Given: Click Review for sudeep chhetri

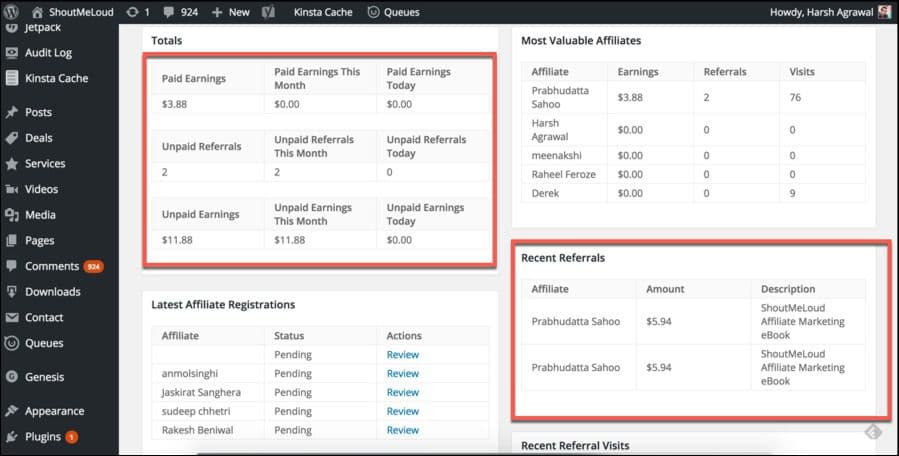Looking at the screenshot, I should pyautogui.click(x=402, y=411).
